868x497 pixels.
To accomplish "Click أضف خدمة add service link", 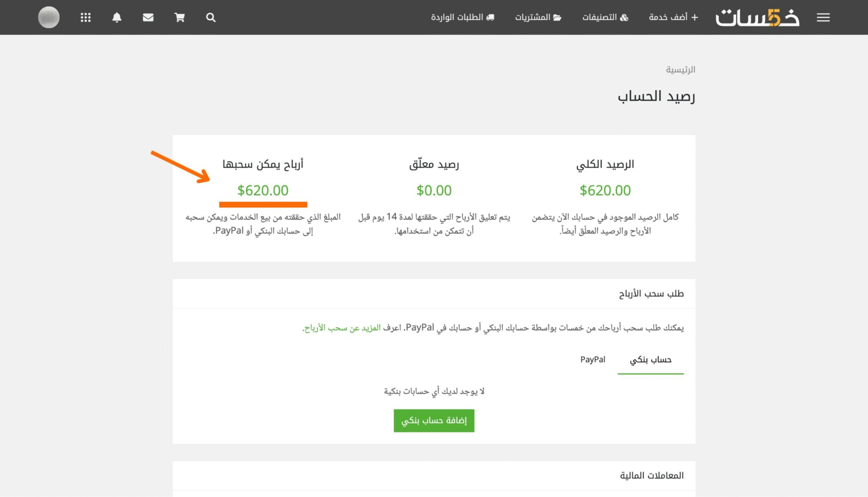I will 673,17.
